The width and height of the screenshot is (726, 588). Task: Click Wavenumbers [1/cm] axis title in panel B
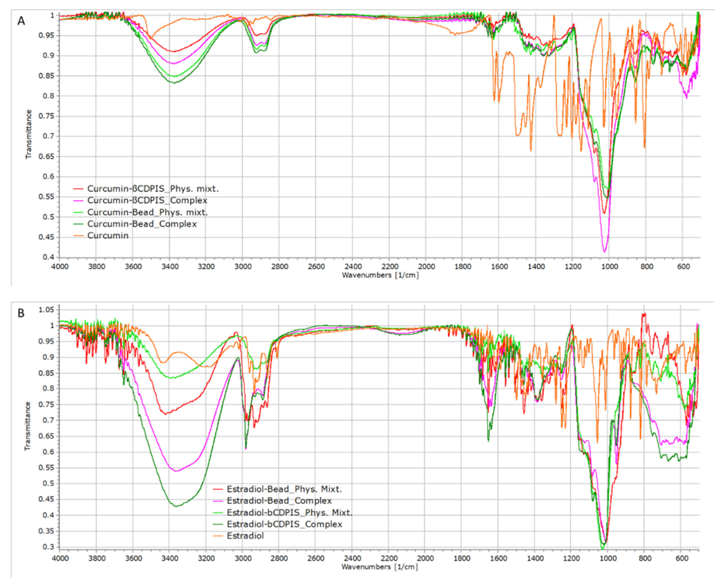click(x=379, y=567)
